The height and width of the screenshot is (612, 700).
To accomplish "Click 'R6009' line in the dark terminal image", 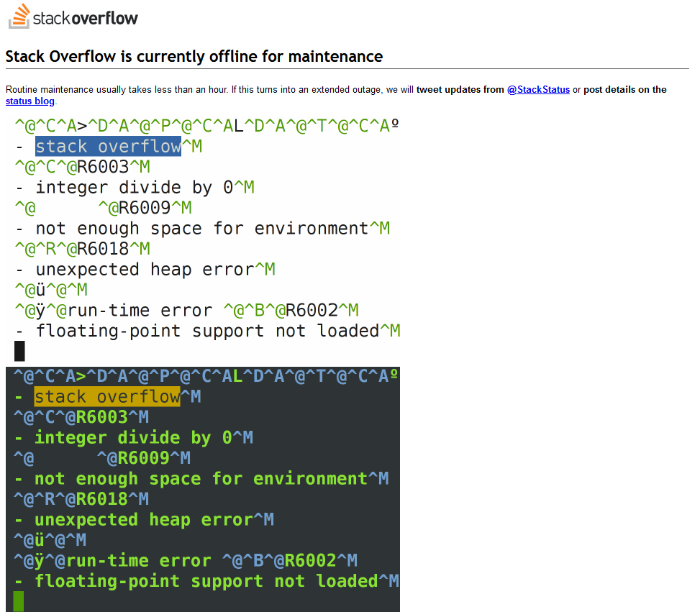I will click(101, 458).
